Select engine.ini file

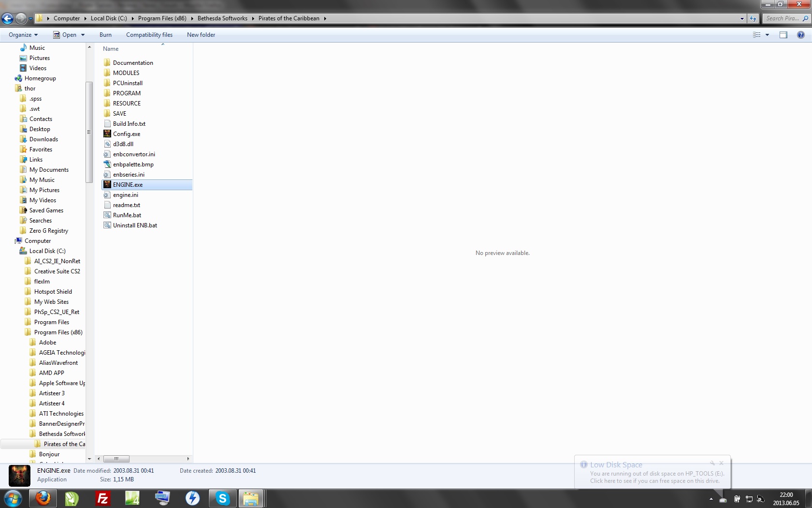pos(126,195)
